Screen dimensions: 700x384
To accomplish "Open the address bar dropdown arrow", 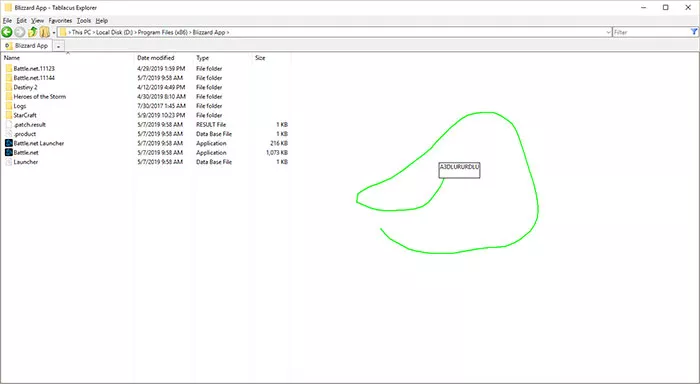I will coord(608,33).
